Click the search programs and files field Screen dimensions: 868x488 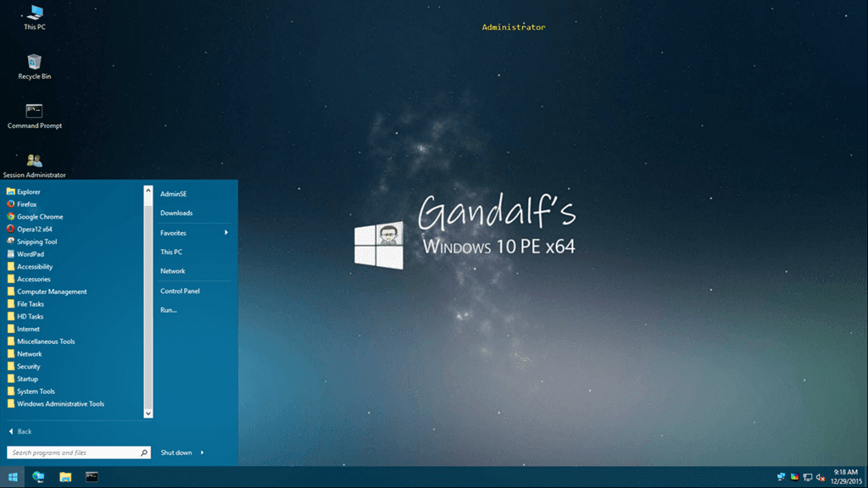tap(68, 452)
